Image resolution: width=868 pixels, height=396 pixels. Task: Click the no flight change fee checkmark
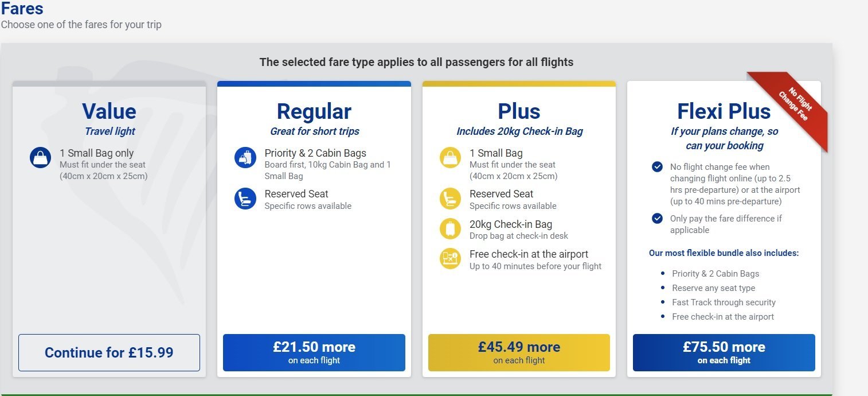tap(658, 167)
